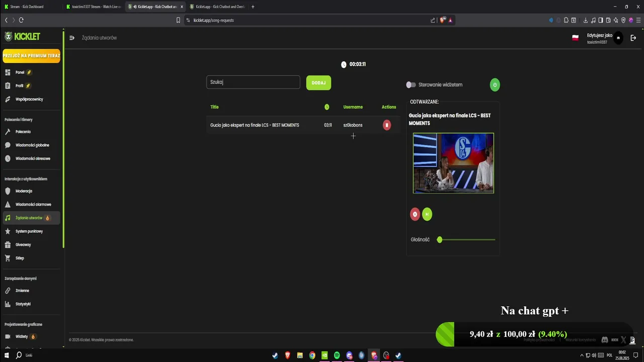The height and width of the screenshot is (362, 644).
Task: Click the user avatar icon
Action: click(x=618, y=38)
